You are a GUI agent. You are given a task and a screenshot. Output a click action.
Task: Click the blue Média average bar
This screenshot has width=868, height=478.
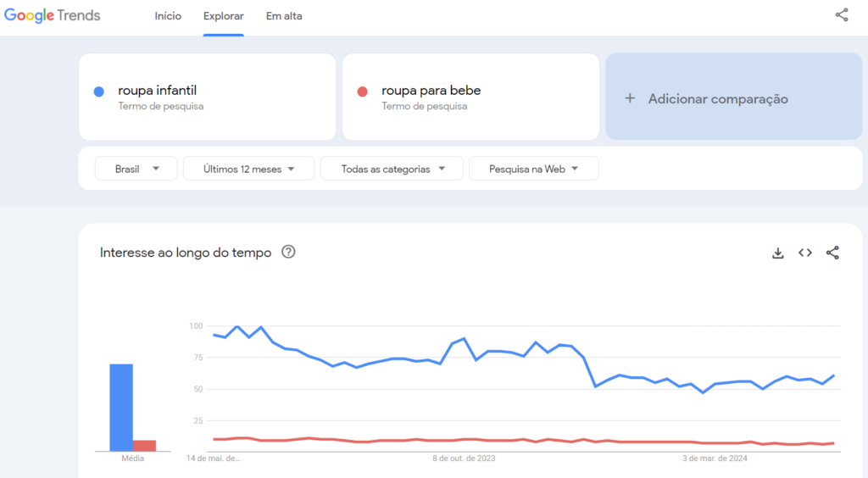(121, 408)
